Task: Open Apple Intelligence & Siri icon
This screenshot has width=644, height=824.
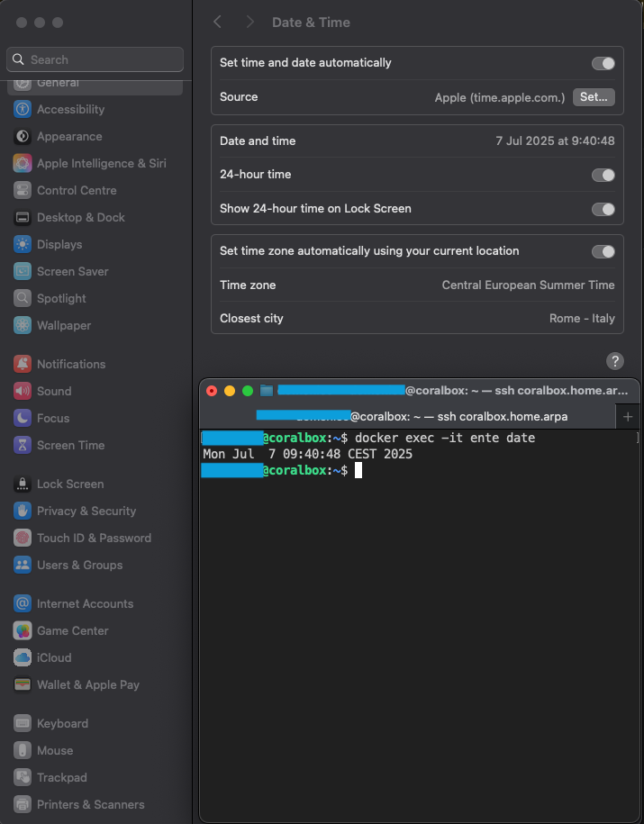Action: pos(23,163)
